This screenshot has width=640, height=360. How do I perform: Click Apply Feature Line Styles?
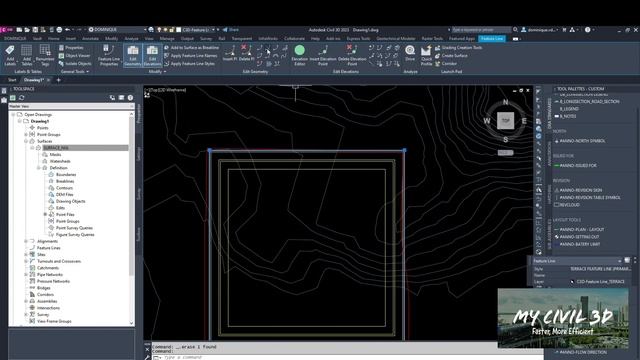[x=189, y=64]
